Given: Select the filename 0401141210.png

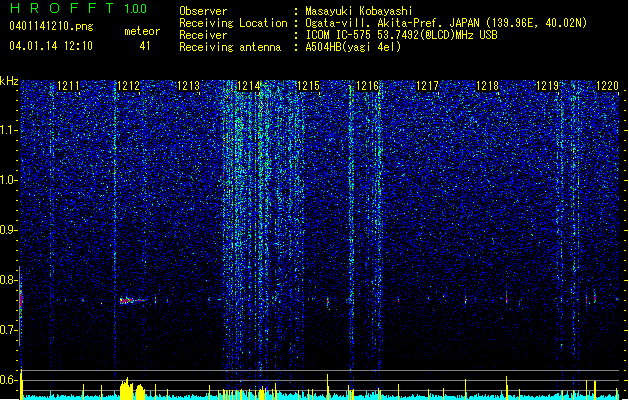Looking at the screenshot, I should coord(51,26).
